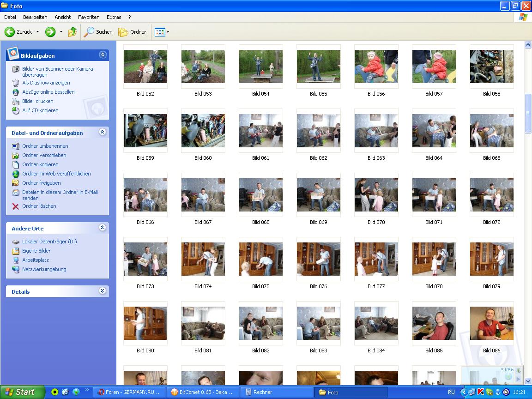The image size is (532, 399).
Task: Open the Bearbeiten menu
Action: (35, 17)
